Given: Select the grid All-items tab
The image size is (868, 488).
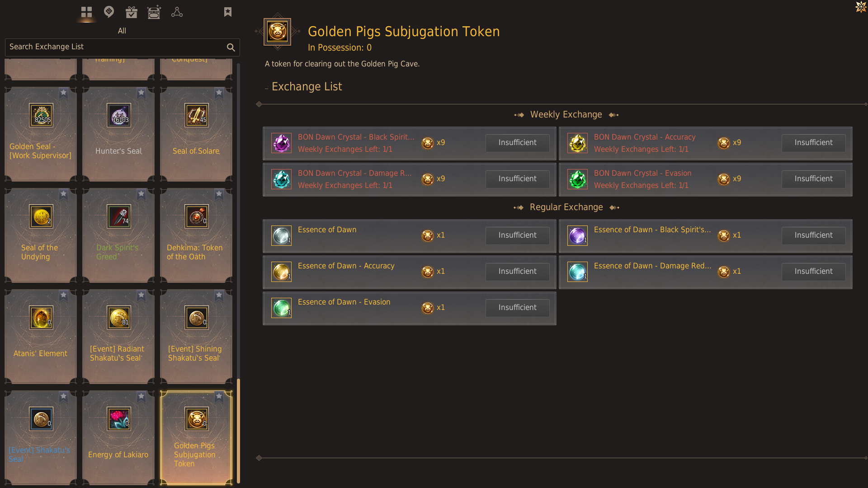Looking at the screenshot, I should coord(86,12).
